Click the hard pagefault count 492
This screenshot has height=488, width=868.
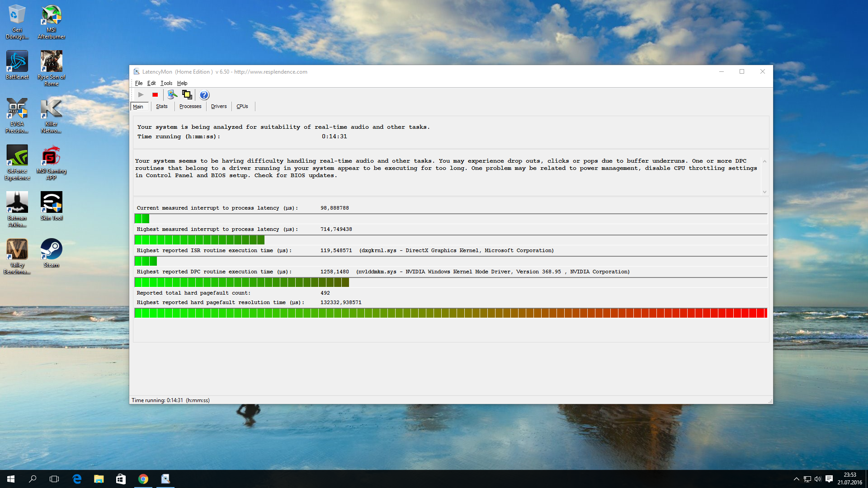325,293
